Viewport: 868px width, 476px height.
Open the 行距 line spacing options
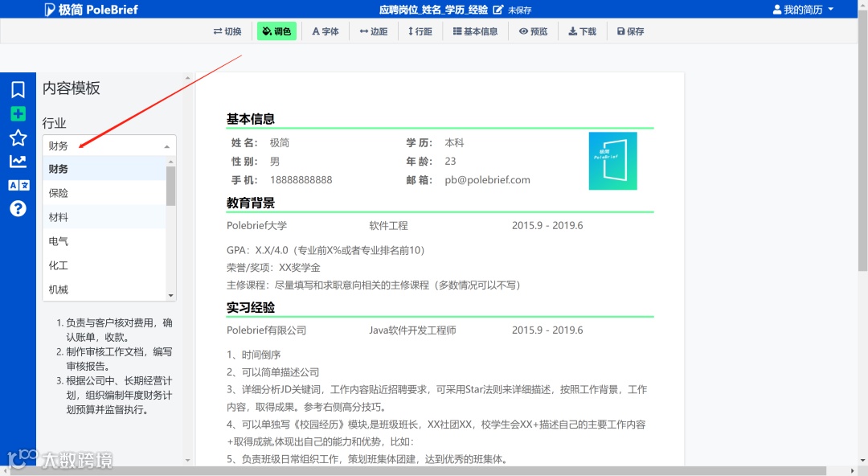coord(420,31)
